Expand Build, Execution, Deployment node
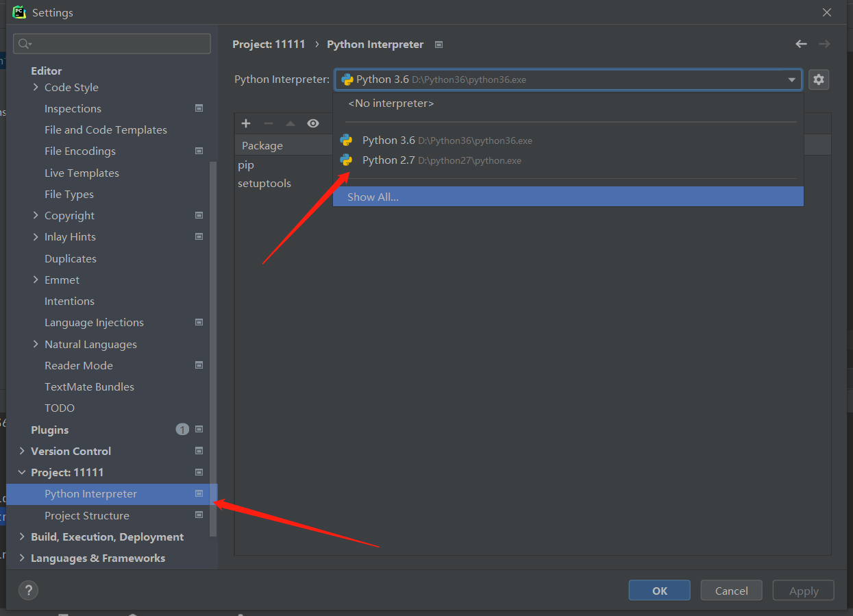 22,537
